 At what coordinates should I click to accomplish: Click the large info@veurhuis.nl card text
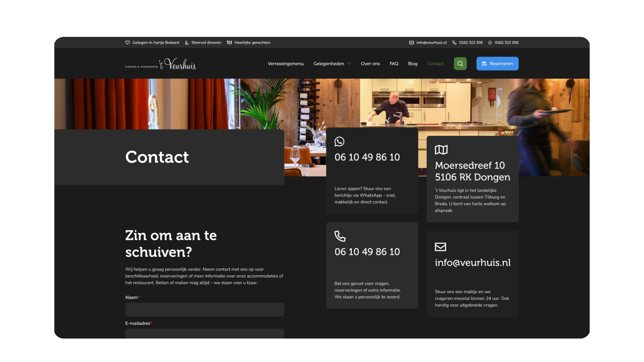coord(472,262)
